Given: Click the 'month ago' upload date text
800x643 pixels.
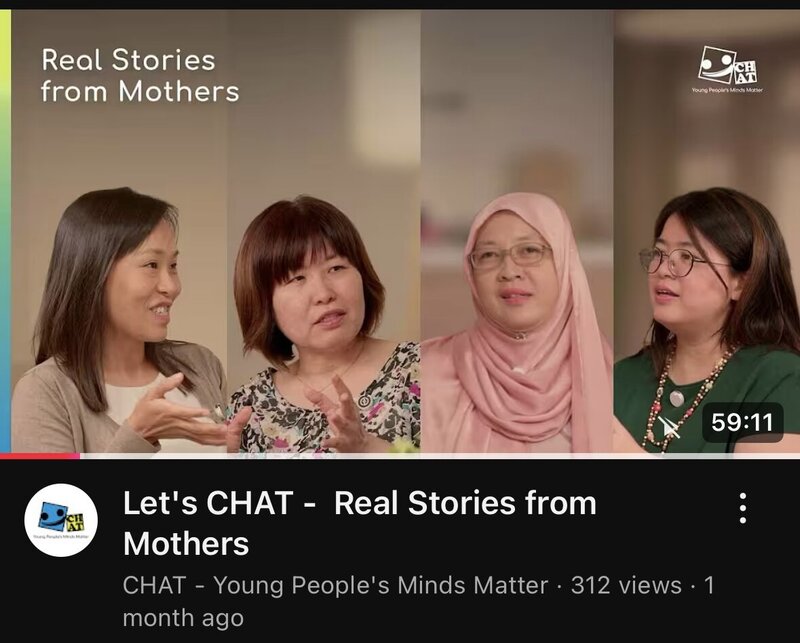Looking at the screenshot, I should click(x=183, y=618).
